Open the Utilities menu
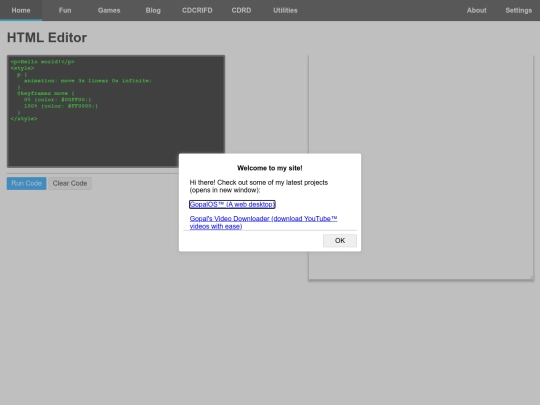This screenshot has height=405, width=540. pos(285,10)
